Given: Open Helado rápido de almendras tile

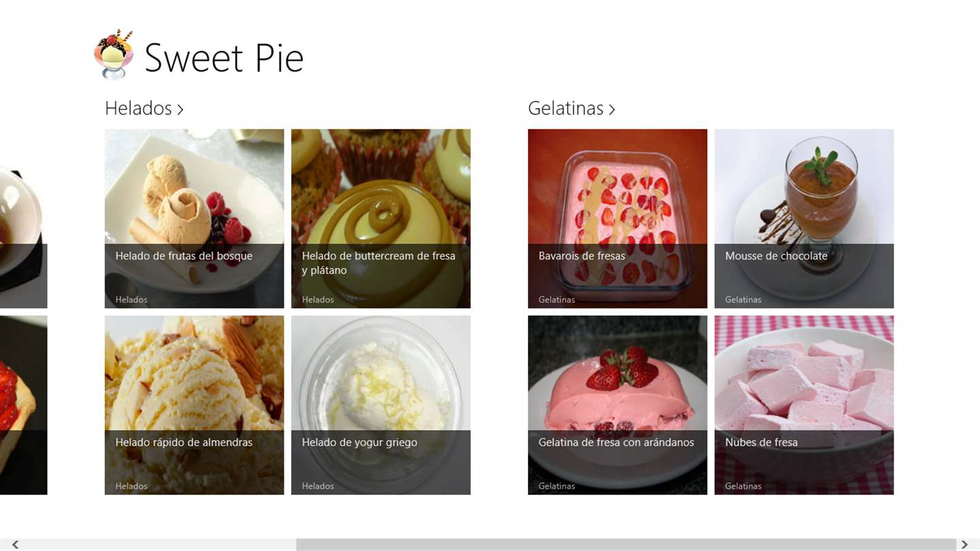Looking at the screenshot, I should pos(194,405).
